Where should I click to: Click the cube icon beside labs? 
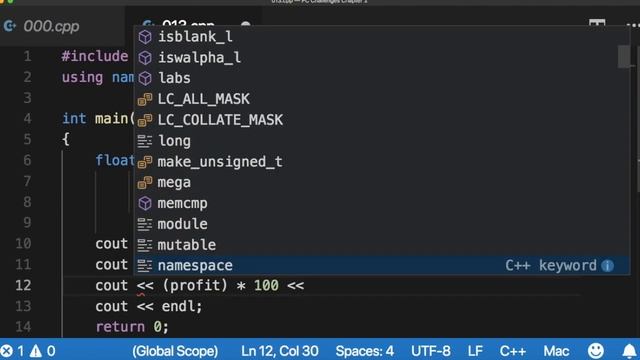point(145,78)
